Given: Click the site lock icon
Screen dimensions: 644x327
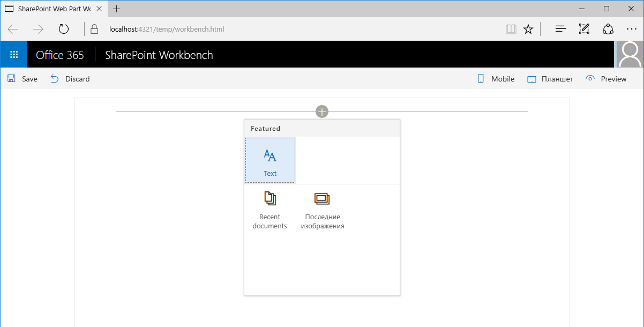Looking at the screenshot, I should [x=94, y=29].
